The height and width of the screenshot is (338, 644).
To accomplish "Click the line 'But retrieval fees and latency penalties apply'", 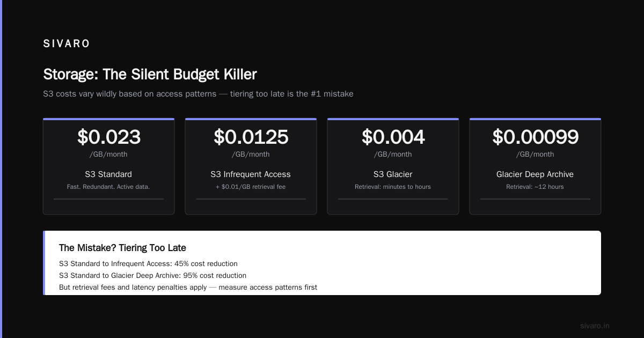I will [188, 288].
